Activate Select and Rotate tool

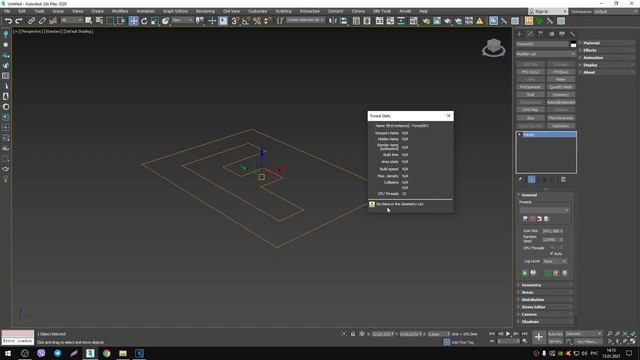coord(144,21)
